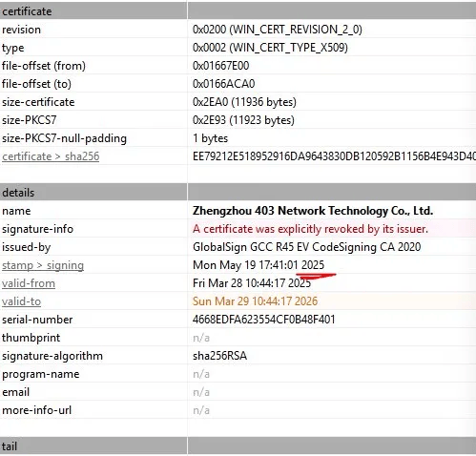Open the 'stamp > signing' link
The height and width of the screenshot is (456, 476).
pyautogui.click(x=43, y=265)
